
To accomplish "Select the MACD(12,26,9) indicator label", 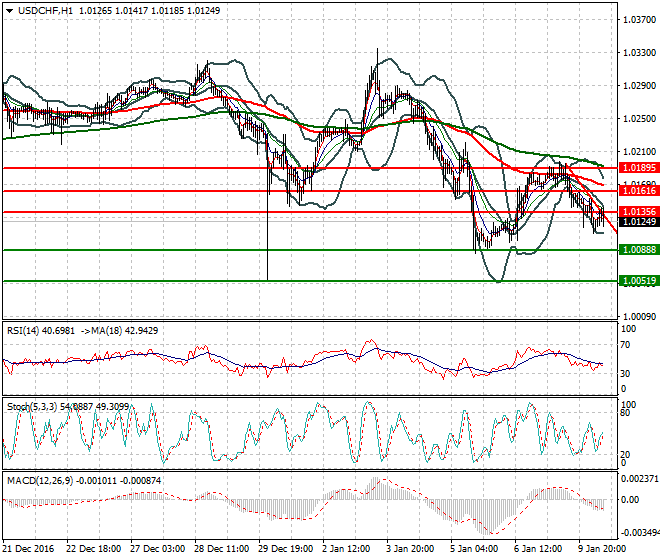I will pyautogui.click(x=40, y=480).
